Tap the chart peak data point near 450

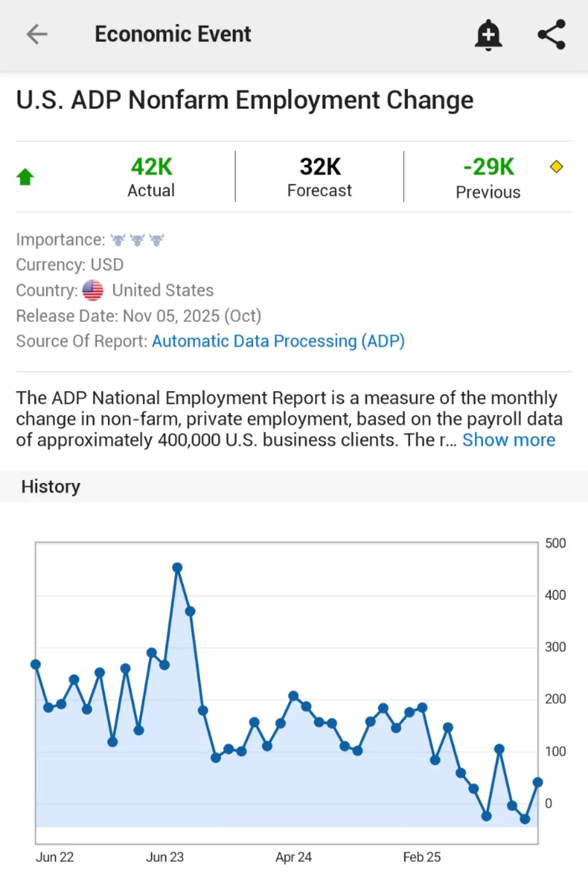click(x=177, y=568)
